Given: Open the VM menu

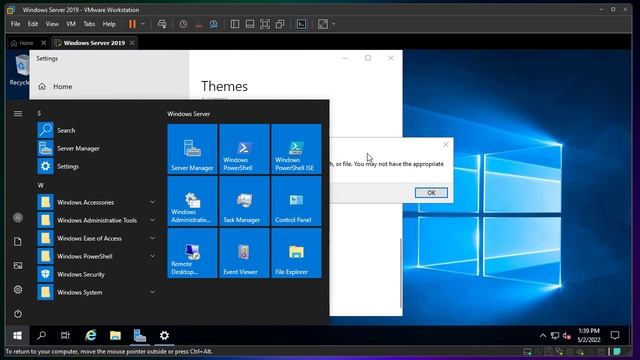Looking at the screenshot, I should (71, 24).
